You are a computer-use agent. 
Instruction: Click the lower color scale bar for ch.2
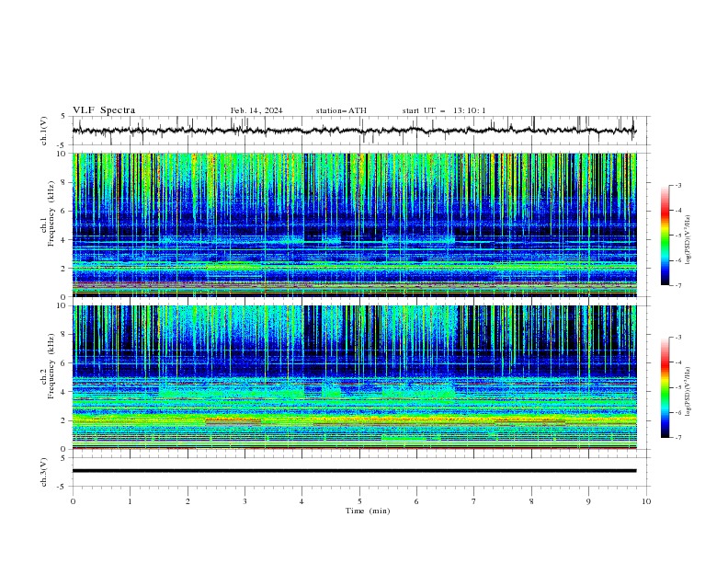pos(665,387)
